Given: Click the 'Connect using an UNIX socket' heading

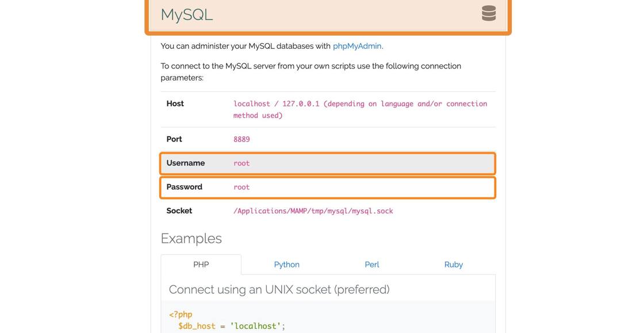Looking at the screenshot, I should pos(279,289).
